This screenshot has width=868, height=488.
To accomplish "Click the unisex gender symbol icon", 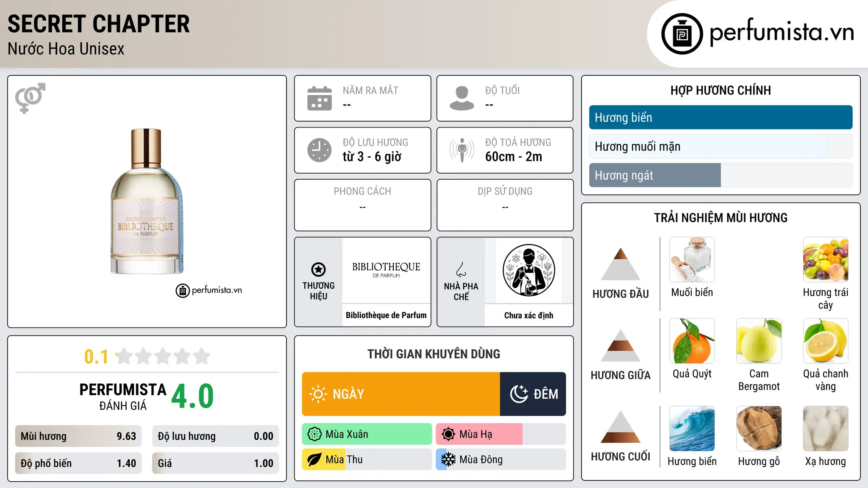I will click(x=30, y=98).
